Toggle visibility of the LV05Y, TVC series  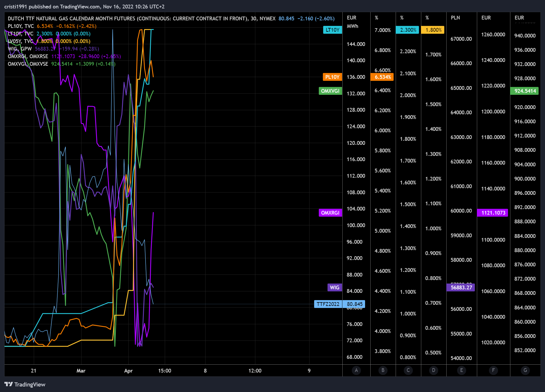point(20,41)
